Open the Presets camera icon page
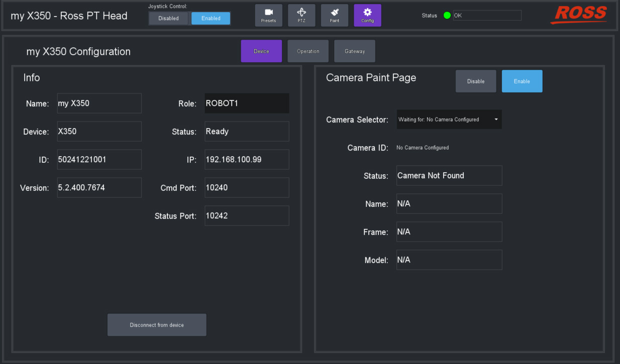This screenshot has width=620, height=364. [268, 15]
